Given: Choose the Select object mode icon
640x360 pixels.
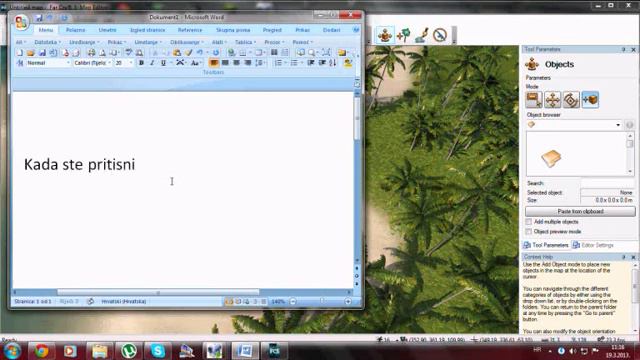Looking at the screenshot, I should pos(533,100).
